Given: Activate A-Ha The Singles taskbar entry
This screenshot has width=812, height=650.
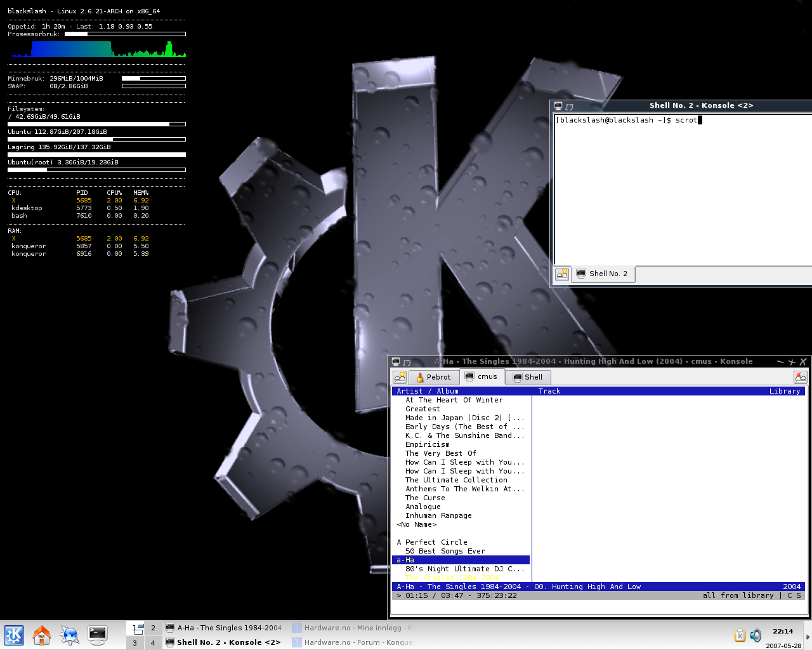Looking at the screenshot, I should click(x=226, y=628).
